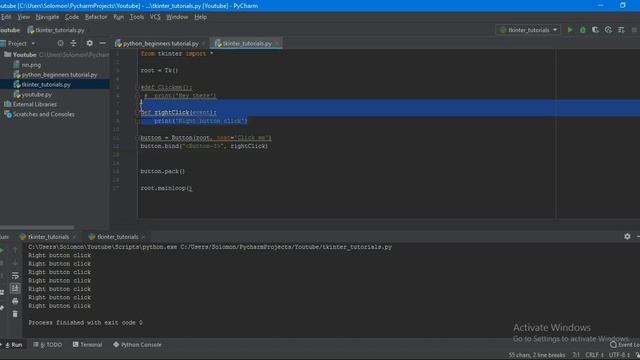Image resolution: width=640 pixels, height=360 pixels.
Task: Pin the Run panel tab
Action: 2,308
